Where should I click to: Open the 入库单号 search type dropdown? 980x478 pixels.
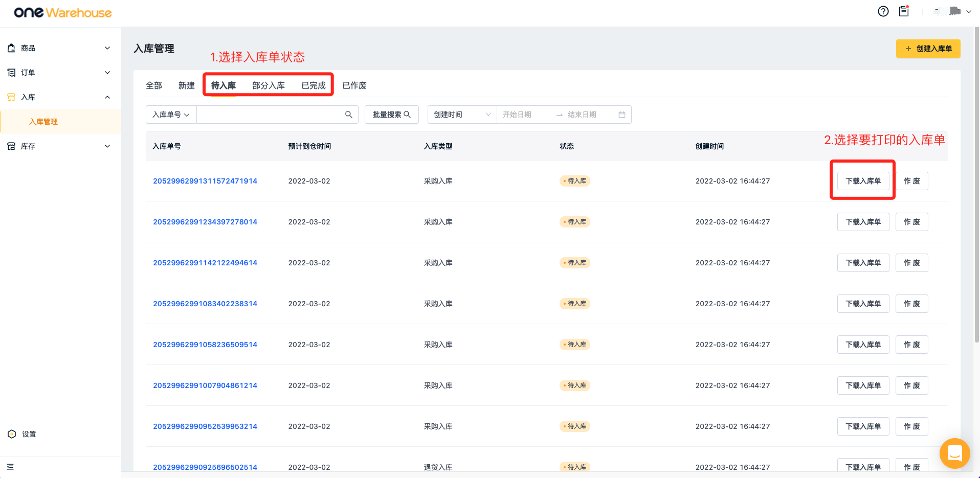pos(171,115)
